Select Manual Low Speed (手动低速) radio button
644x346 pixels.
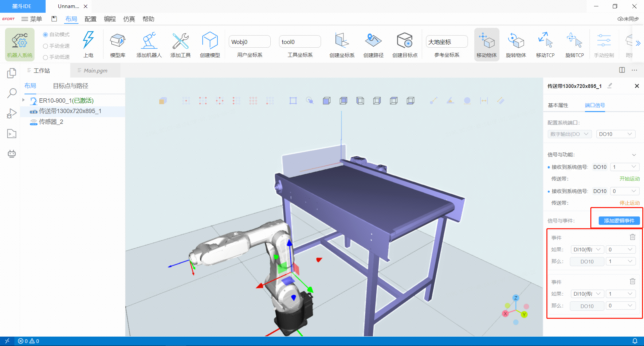click(46, 57)
